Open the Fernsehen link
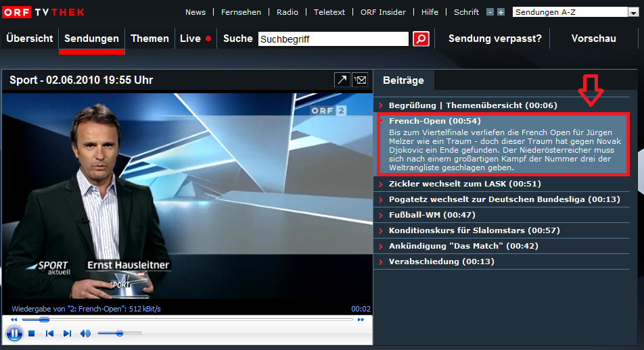This screenshot has width=644, height=350. [241, 12]
